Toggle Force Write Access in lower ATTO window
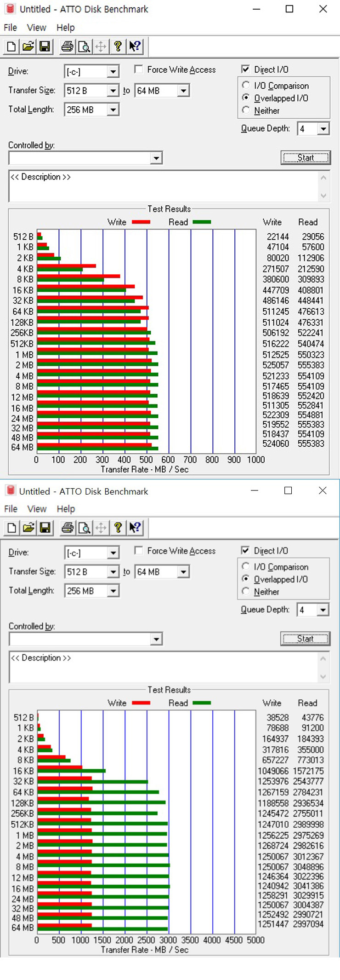The width and height of the screenshot is (340, 980). (x=138, y=551)
